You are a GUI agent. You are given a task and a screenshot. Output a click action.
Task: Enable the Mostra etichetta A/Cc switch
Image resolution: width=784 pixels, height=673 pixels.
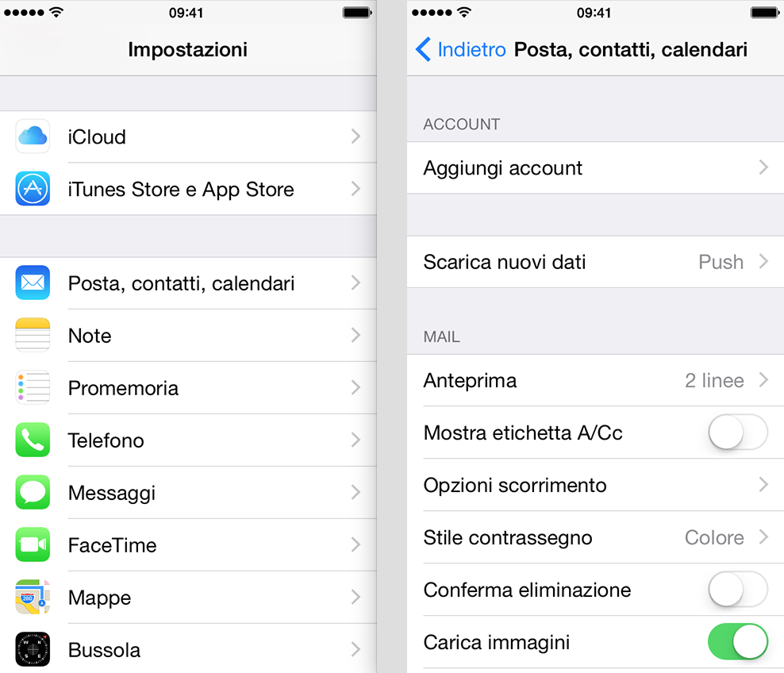pyautogui.click(x=737, y=433)
